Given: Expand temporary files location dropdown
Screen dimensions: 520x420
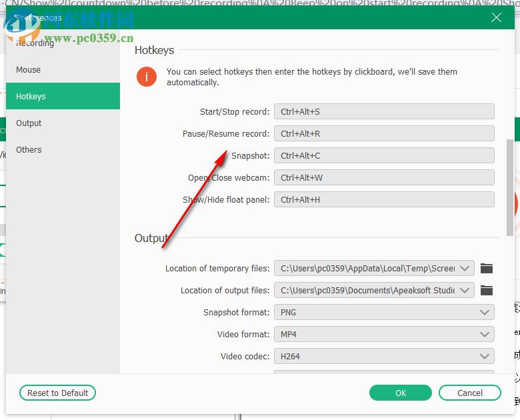Looking at the screenshot, I should 465,268.
